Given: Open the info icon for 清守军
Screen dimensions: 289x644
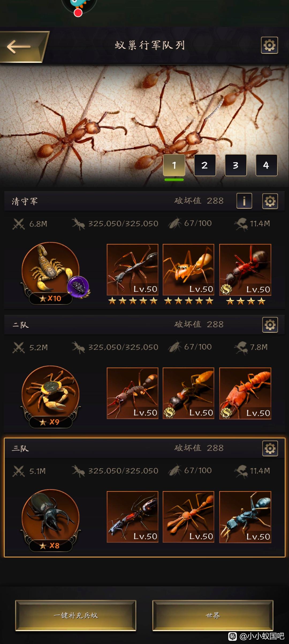Looking at the screenshot, I should pyautogui.click(x=244, y=201).
